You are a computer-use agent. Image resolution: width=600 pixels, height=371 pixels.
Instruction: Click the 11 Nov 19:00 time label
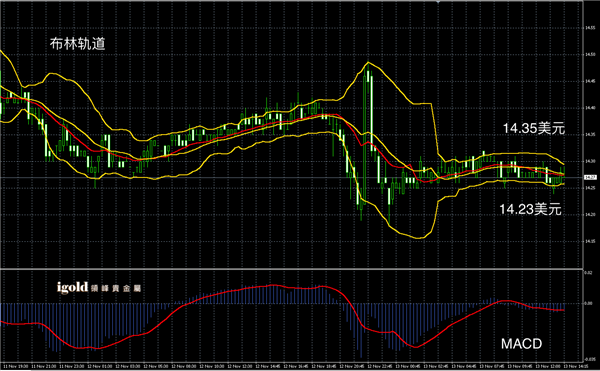(15, 366)
